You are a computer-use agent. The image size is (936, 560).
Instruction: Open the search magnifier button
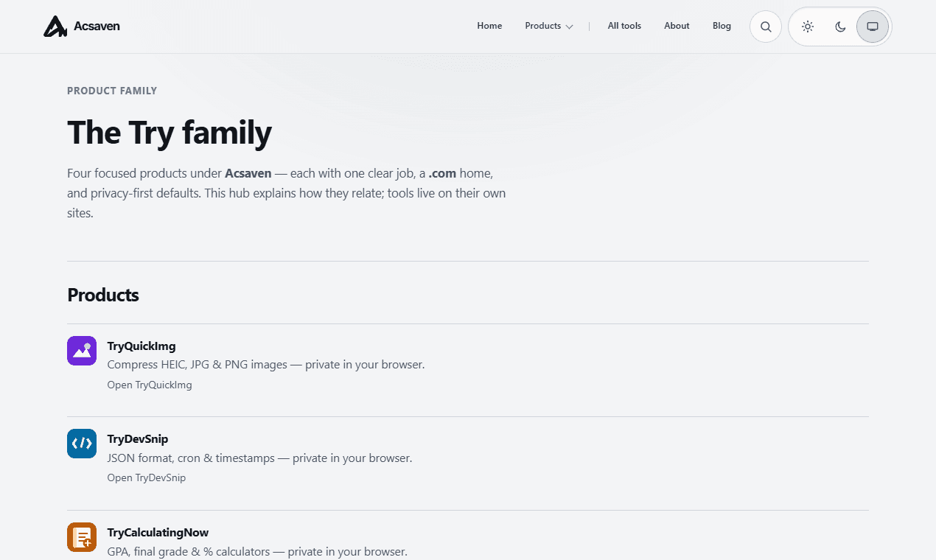[766, 27]
